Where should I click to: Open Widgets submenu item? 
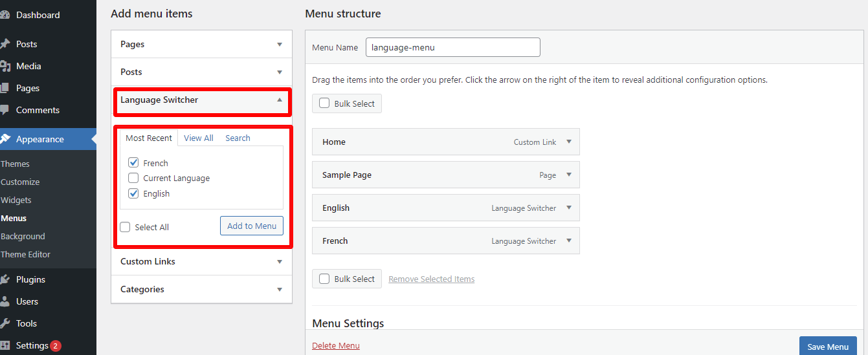[x=16, y=200]
